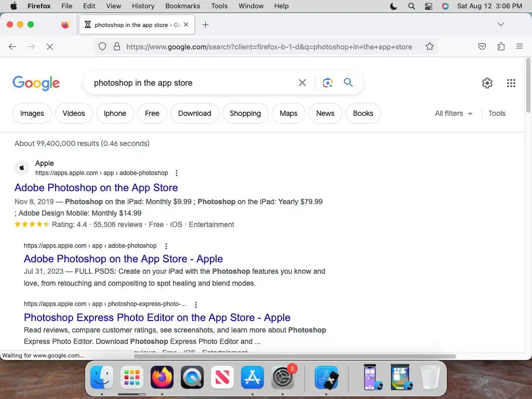
Task: Click the site security padlock icon
Action: coord(117,46)
